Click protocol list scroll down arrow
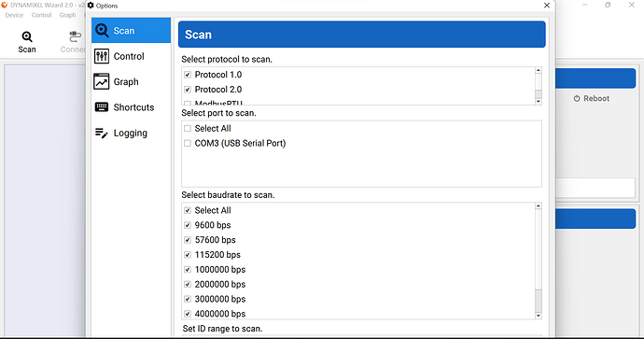 [x=539, y=102]
